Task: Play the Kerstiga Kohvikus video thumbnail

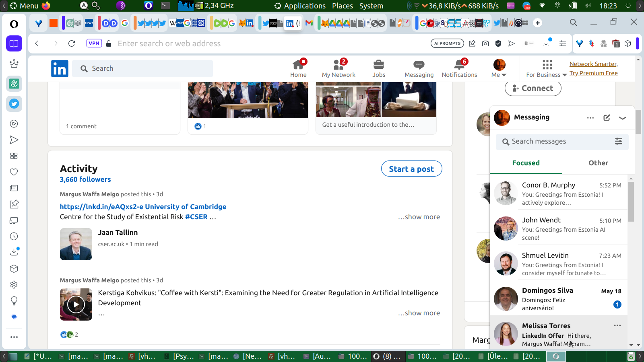Action: [x=76, y=304]
